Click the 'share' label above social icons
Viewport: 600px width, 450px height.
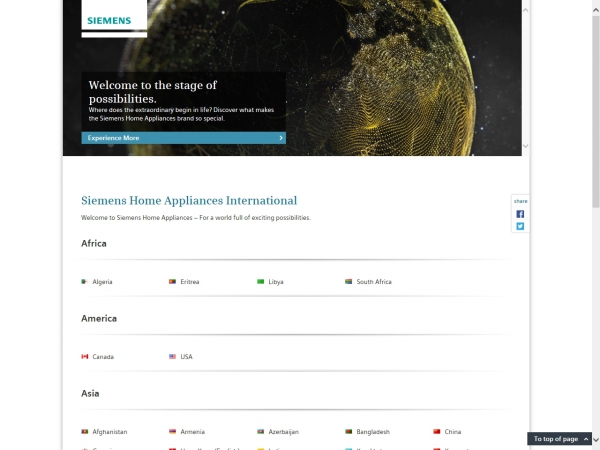(x=520, y=201)
